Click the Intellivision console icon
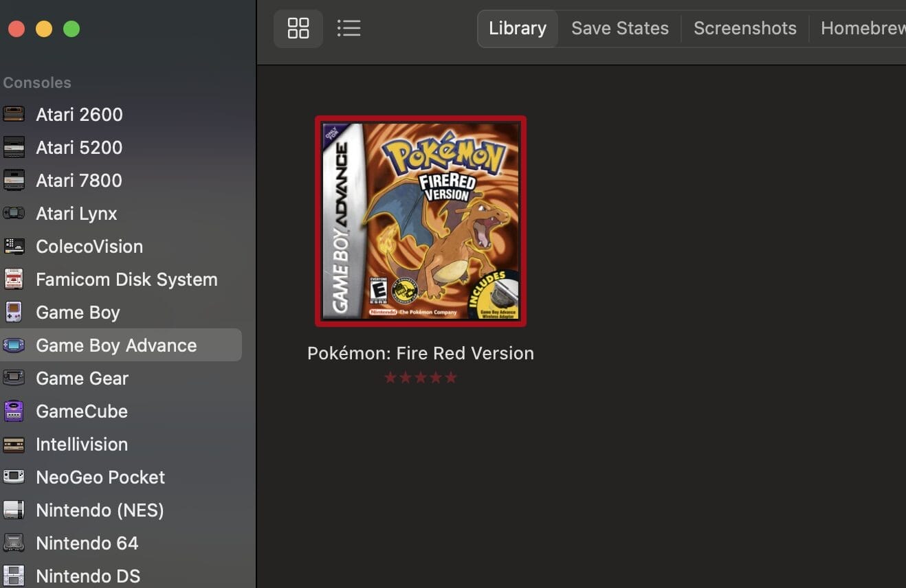Screen dimensions: 906x588 coord(14,444)
